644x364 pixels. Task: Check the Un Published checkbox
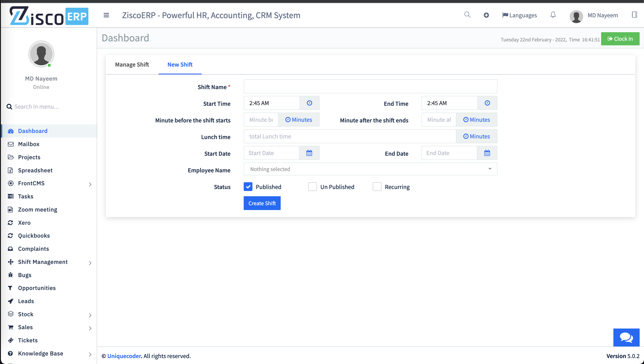coord(313,187)
